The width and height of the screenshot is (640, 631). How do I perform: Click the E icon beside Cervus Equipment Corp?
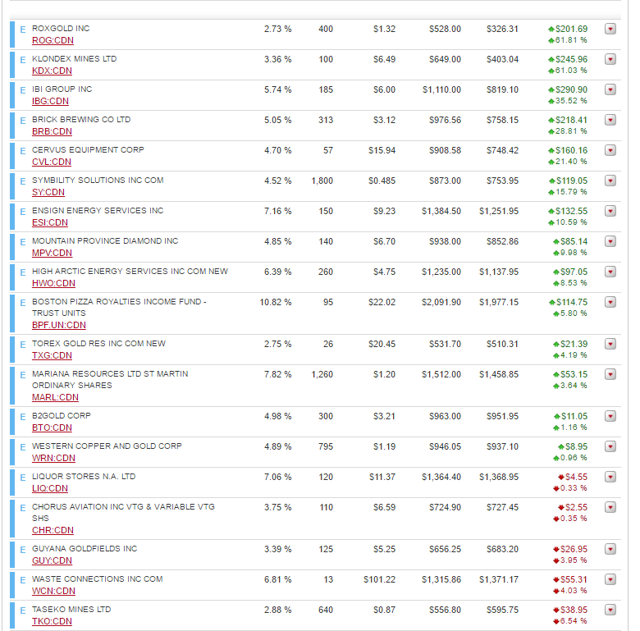(x=23, y=151)
